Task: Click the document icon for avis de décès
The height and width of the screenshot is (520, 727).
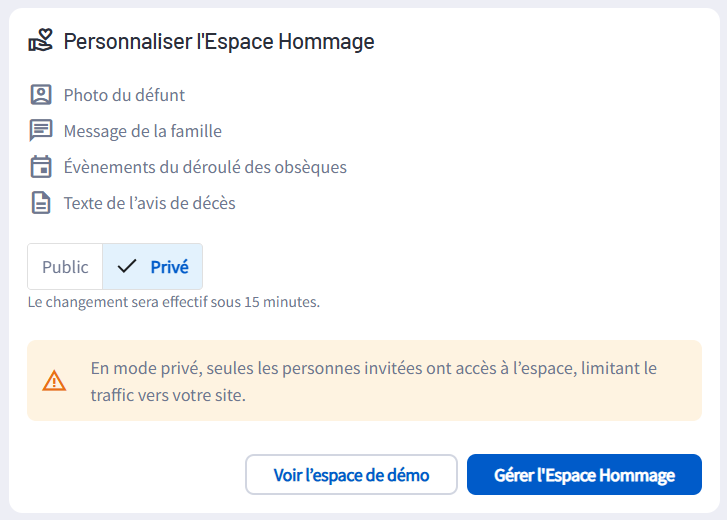Action: [40, 203]
